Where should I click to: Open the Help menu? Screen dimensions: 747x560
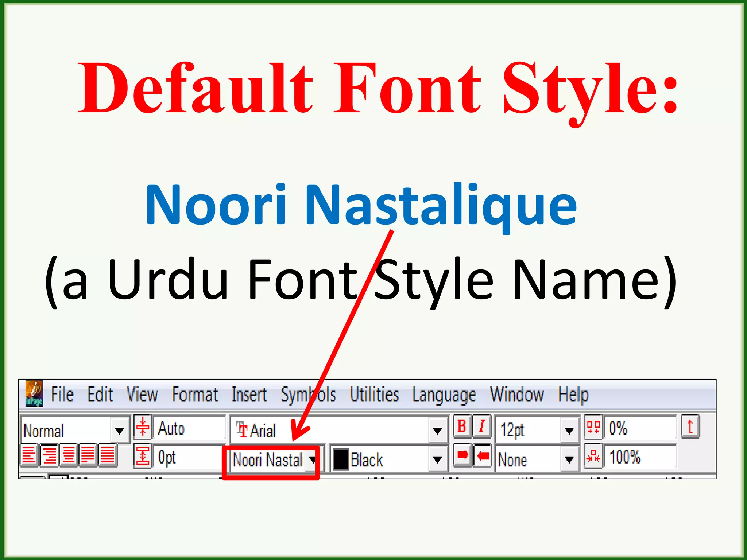(573, 396)
